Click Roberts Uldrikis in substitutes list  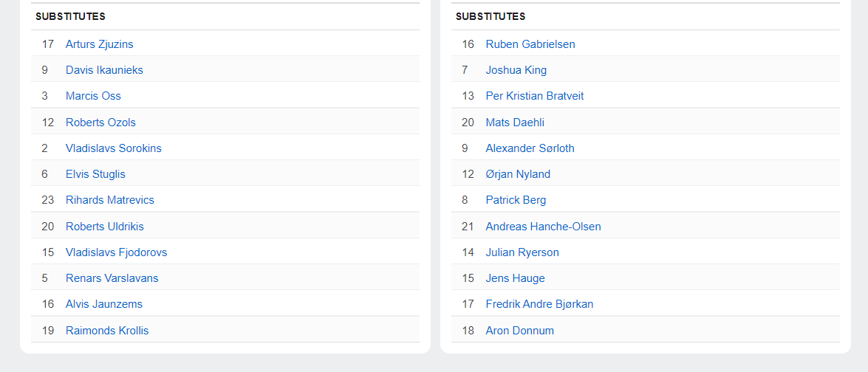coord(104,227)
